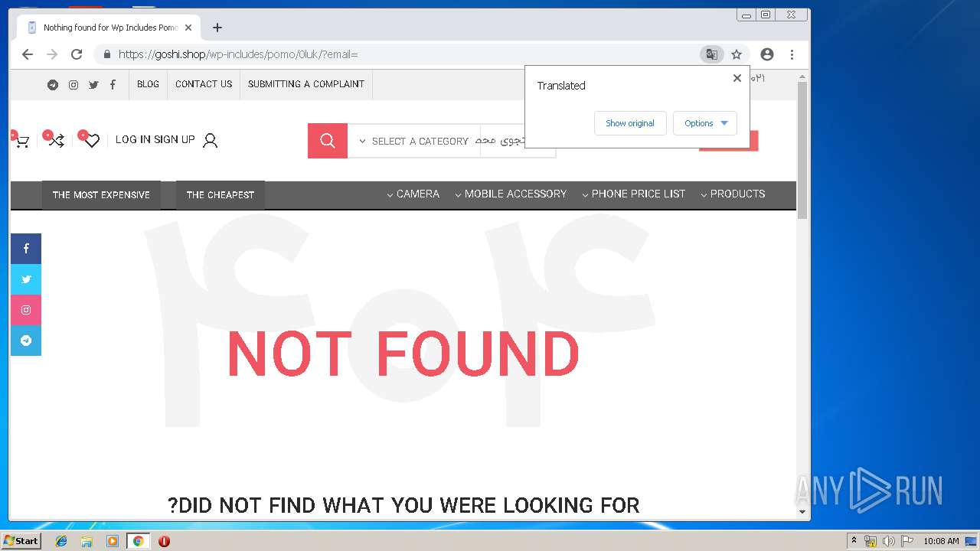Screen dimensions: 980x551
Task: Bookmark this page with the star icon
Action: coord(737,54)
